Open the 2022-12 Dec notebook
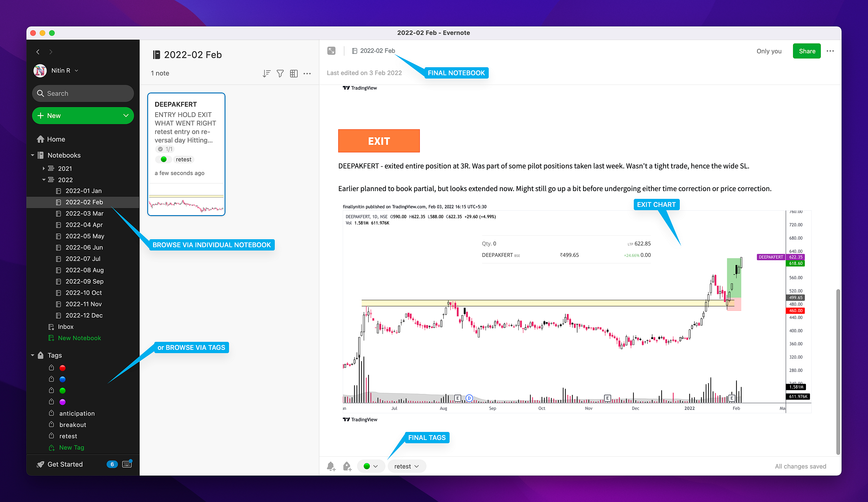The height and width of the screenshot is (502, 868). (84, 315)
